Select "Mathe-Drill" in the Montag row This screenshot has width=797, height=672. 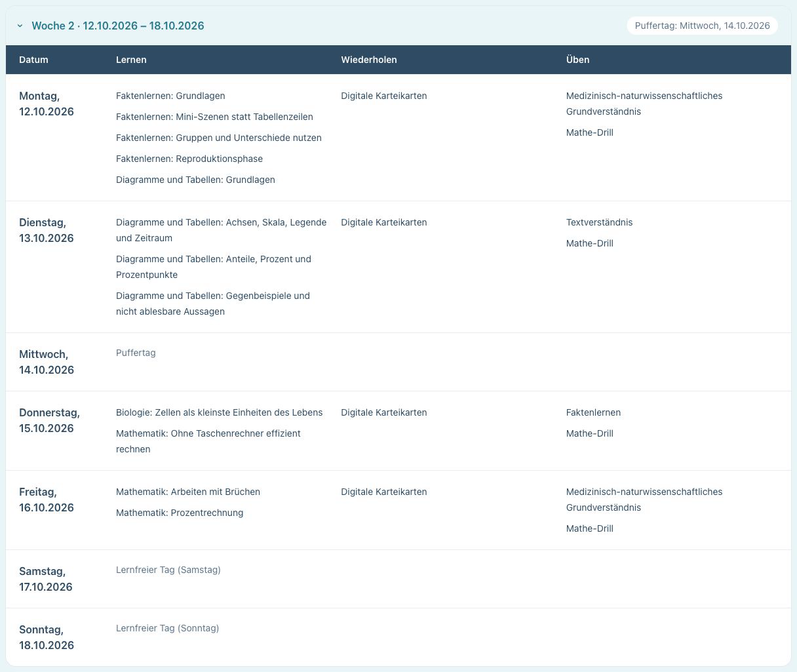click(590, 132)
